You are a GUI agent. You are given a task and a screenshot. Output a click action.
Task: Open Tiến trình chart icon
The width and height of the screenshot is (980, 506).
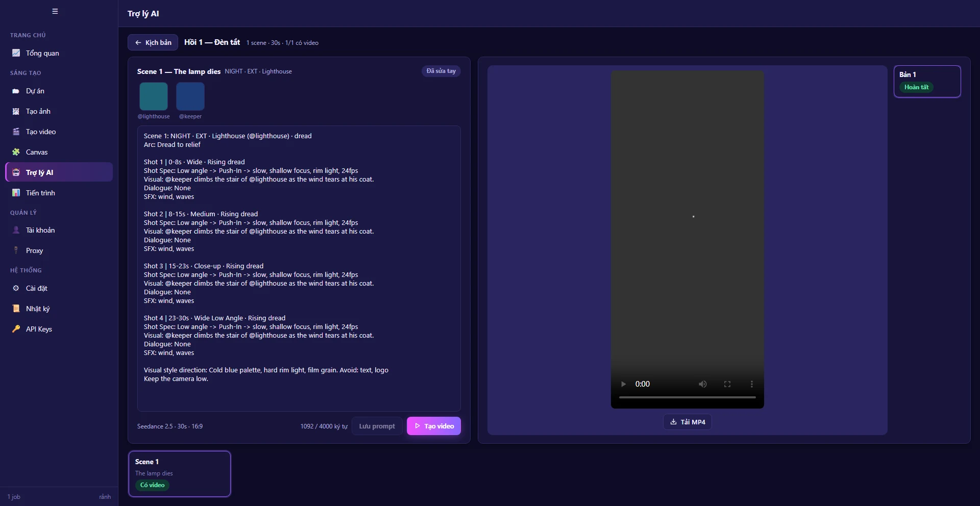(16, 193)
